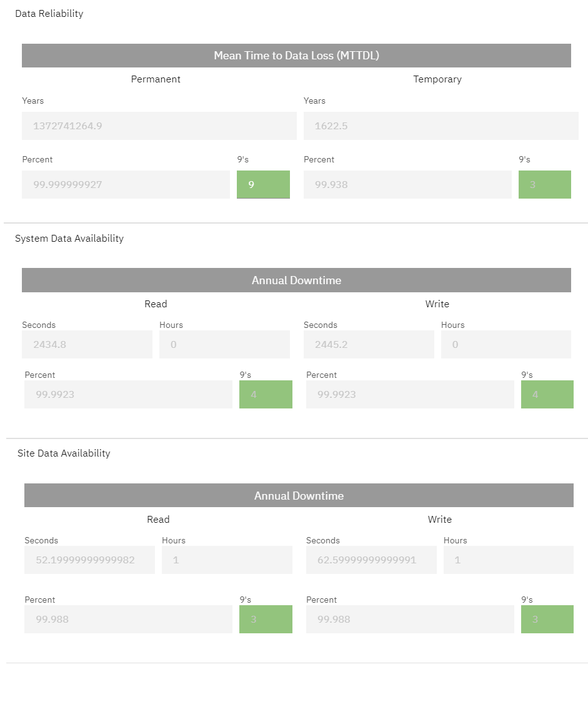Click the Temporary MTTDL Years field
The image size is (588, 702).
[x=441, y=126]
